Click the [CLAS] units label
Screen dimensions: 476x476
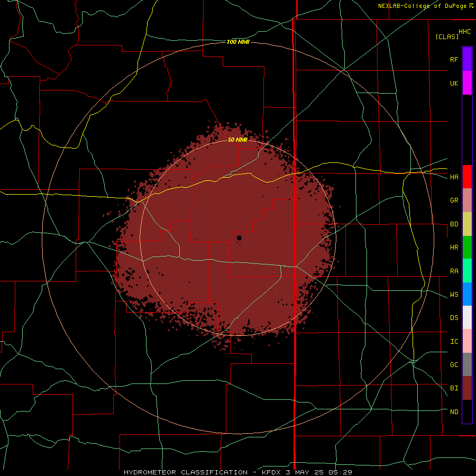pyautogui.click(x=447, y=36)
